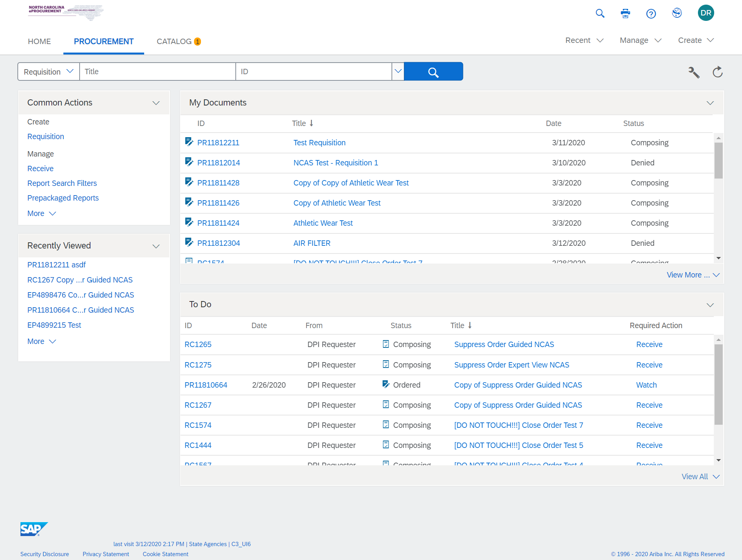Go to the HOME tab
Image resolution: width=742 pixels, height=560 pixels.
coord(39,41)
